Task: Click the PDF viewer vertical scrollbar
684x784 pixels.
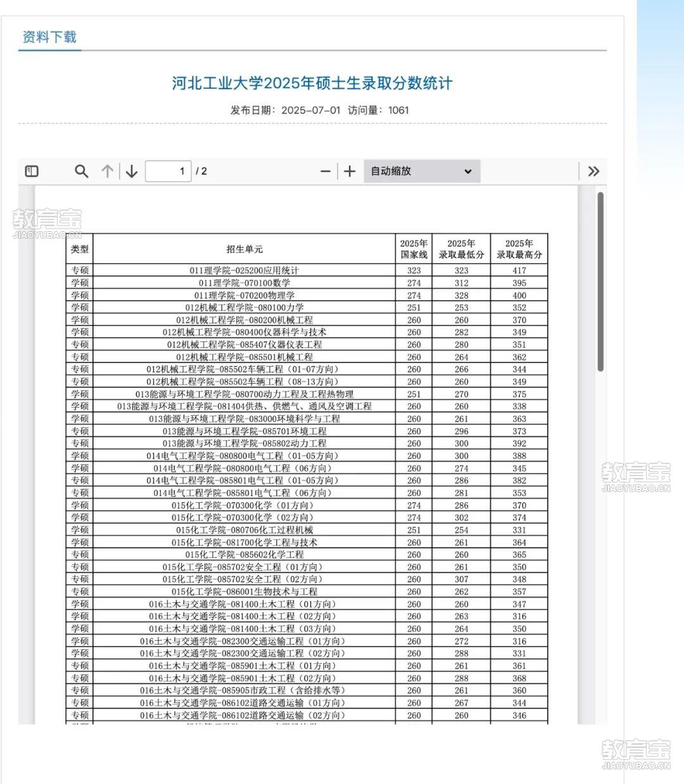Action: pyautogui.click(x=600, y=282)
